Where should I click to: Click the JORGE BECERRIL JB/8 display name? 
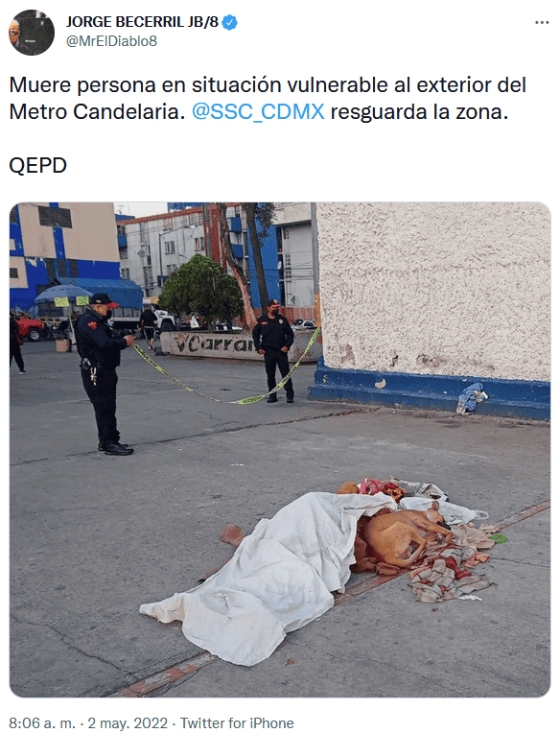142,22
